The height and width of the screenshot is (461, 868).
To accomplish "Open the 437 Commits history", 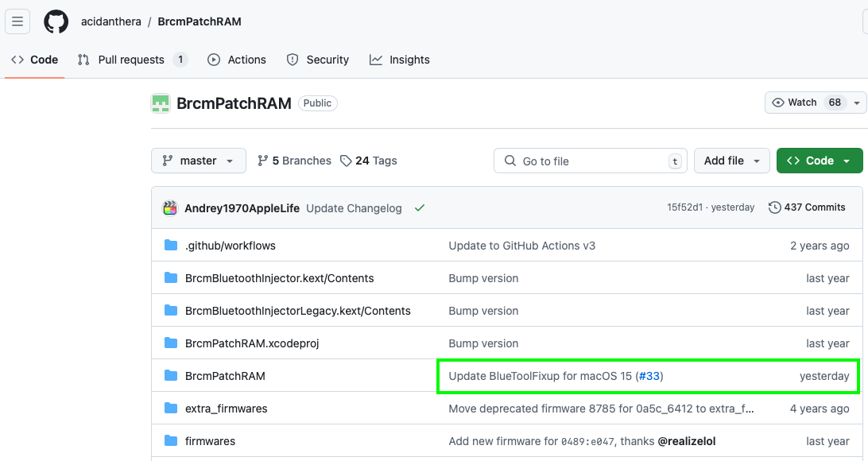I will pyautogui.click(x=807, y=207).
